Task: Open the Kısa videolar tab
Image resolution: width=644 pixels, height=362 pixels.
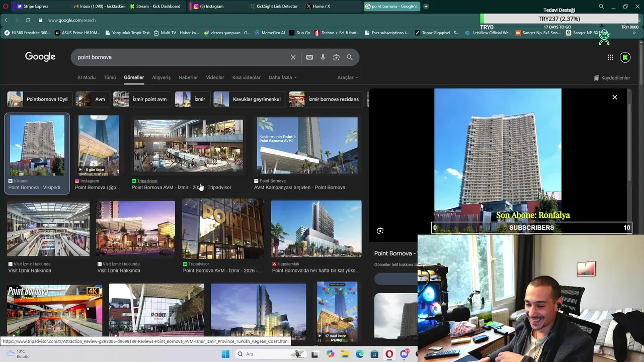Action: coord(246,77)
